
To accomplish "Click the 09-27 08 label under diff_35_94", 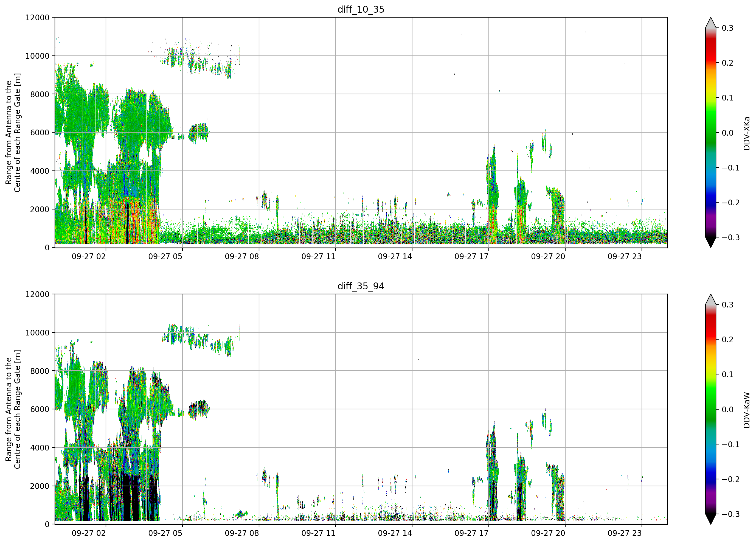I will 242,533.
